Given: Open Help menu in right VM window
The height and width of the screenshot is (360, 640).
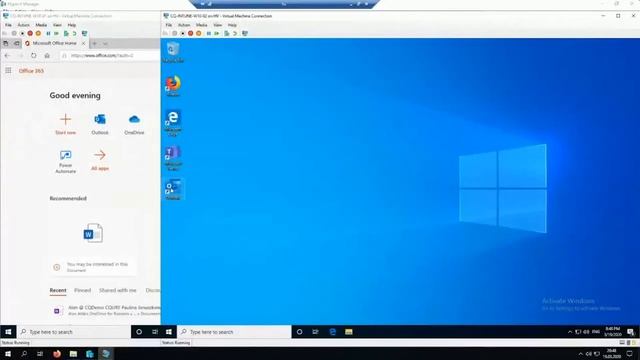Looking at the screenshot, I should (232, 25).
